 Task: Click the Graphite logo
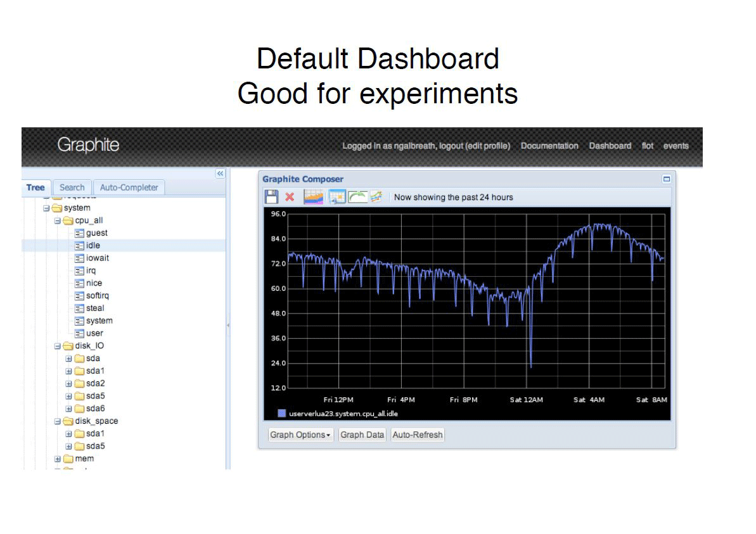tap(88, 145)
